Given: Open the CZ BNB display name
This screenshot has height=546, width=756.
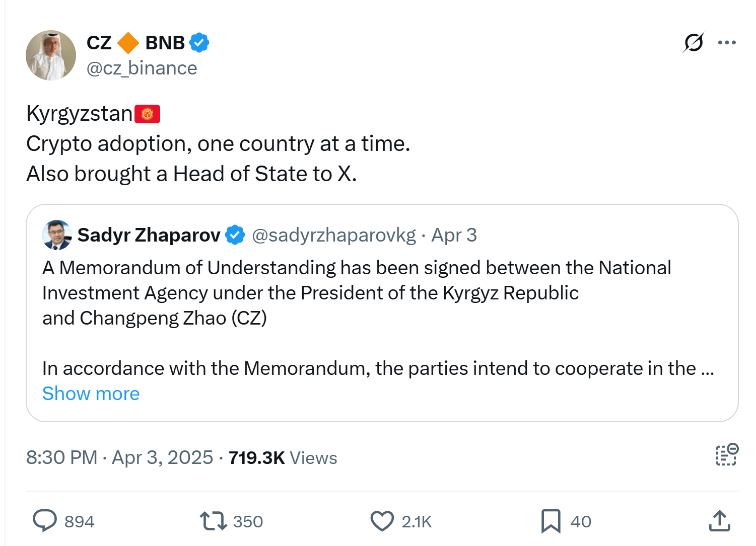Looking at the screenshot, I should click(x=136, y=43).
